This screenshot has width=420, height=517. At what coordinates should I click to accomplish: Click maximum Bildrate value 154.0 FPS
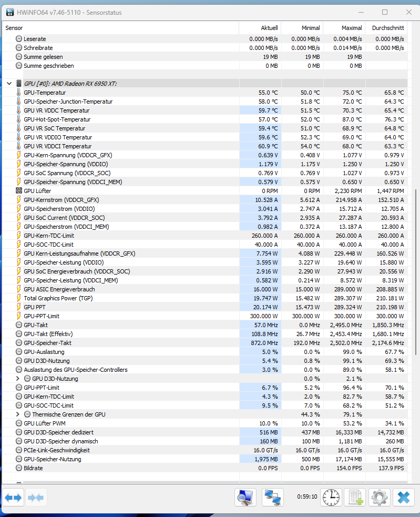[x=349, y=468]
